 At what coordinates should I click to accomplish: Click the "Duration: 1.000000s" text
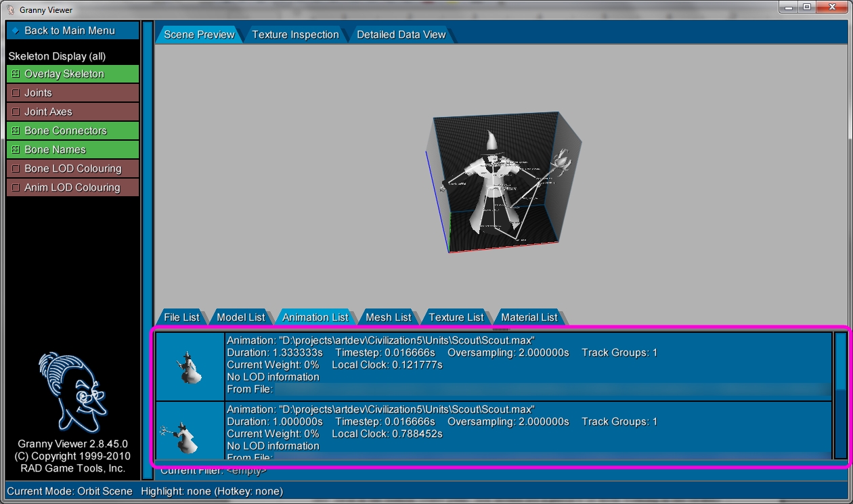(275, 421)
